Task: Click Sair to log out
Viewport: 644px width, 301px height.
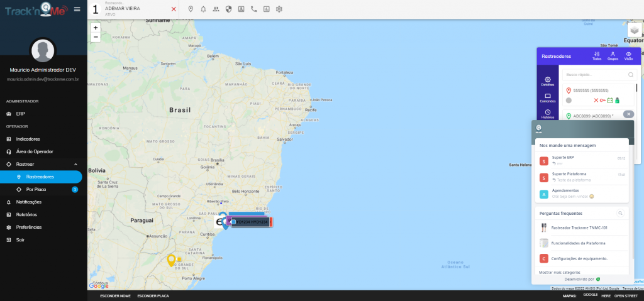Action: click(x=43, y=240)
